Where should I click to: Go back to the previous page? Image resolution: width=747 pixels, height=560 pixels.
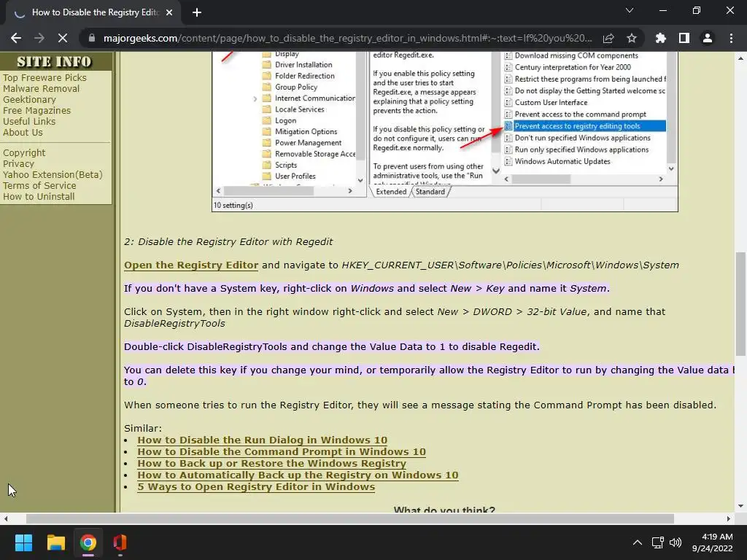[x=16, y=38]
